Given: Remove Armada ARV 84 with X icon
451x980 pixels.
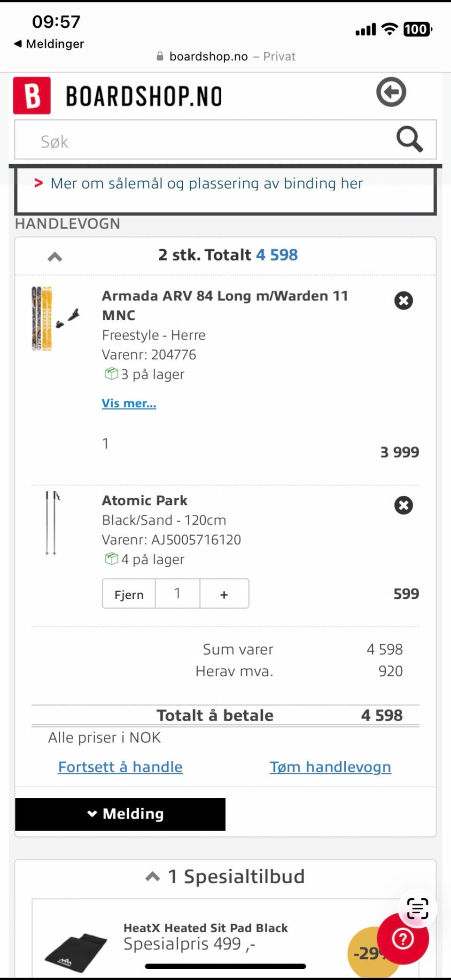Looking at the screenshot, I should click(403, 301).
